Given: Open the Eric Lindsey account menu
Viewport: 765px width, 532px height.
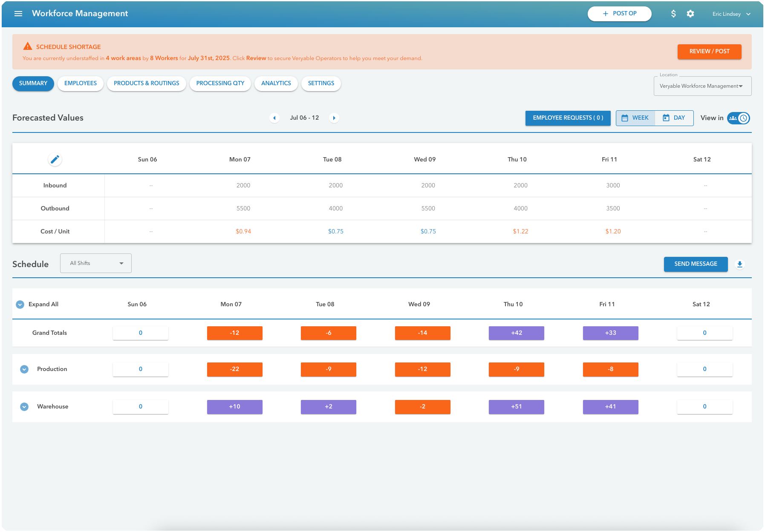Looking at the screenshot, I should pyautogui.click(x=730, y=13).
